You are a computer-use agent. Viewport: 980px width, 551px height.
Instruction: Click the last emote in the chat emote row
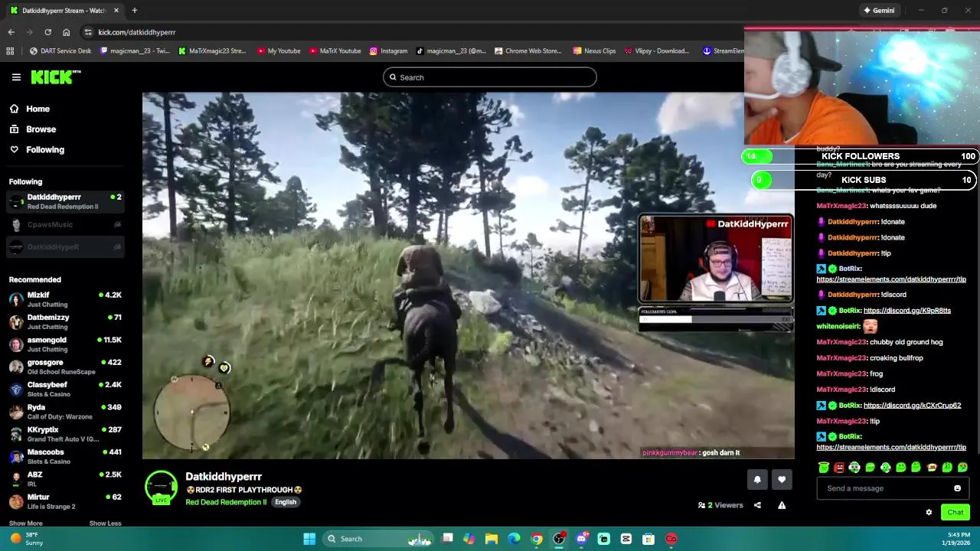[x=962, y=467]
